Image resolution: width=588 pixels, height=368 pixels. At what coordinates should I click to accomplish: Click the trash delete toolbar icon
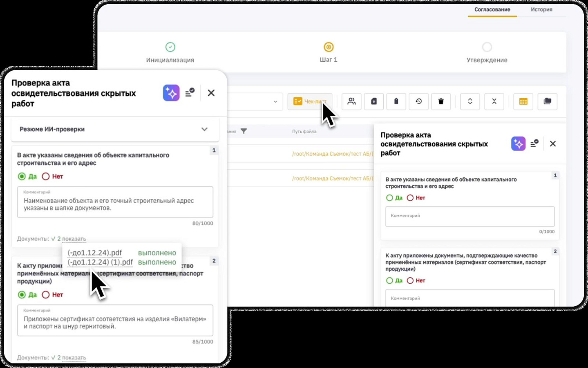[x=441, y=101]
